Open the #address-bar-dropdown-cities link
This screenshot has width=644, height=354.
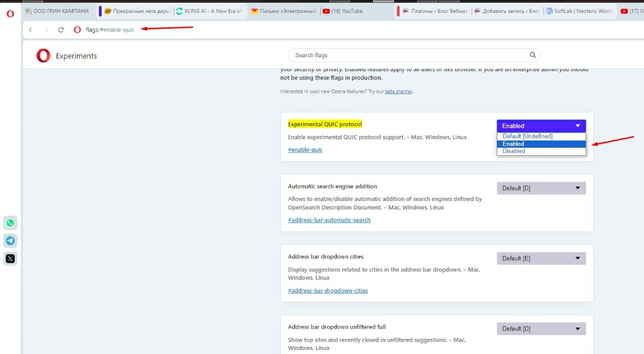point(328,291)
